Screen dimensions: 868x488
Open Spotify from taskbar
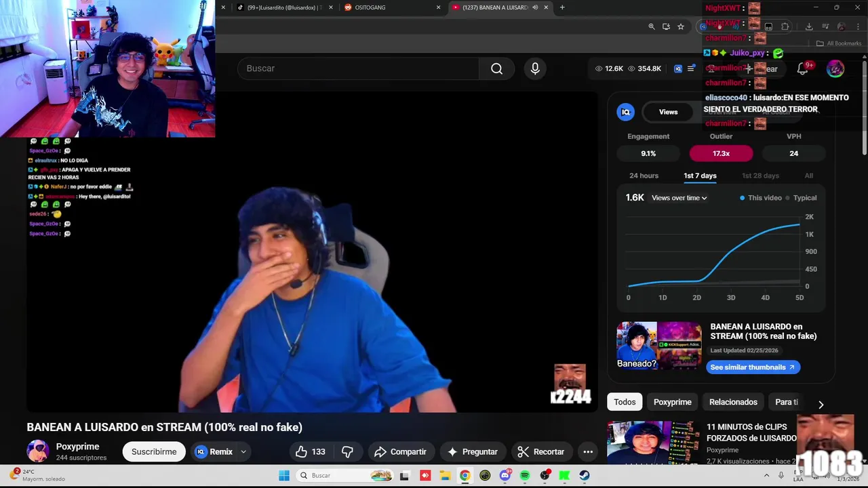point(525,475)
